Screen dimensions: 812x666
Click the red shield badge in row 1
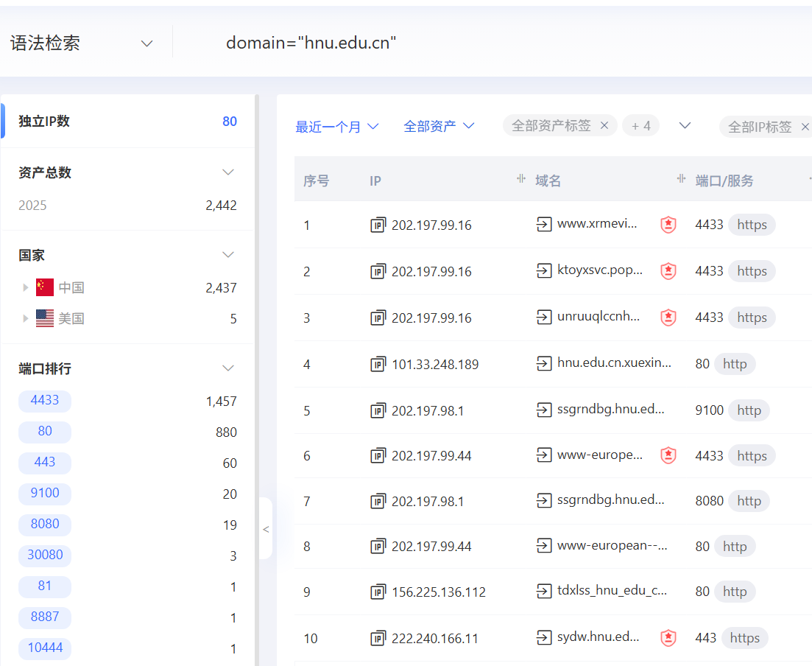pos(668,225)
